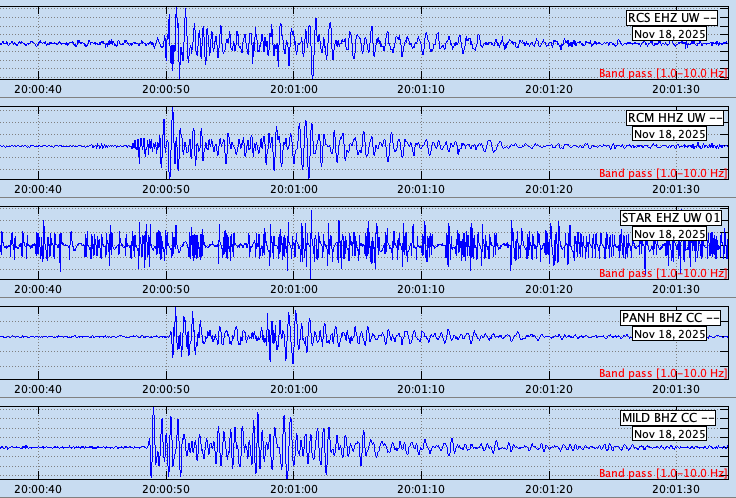The image size is (736, 498).
Task: Select the RCS EHZ UW station label
Action: (x=672, y=18)
